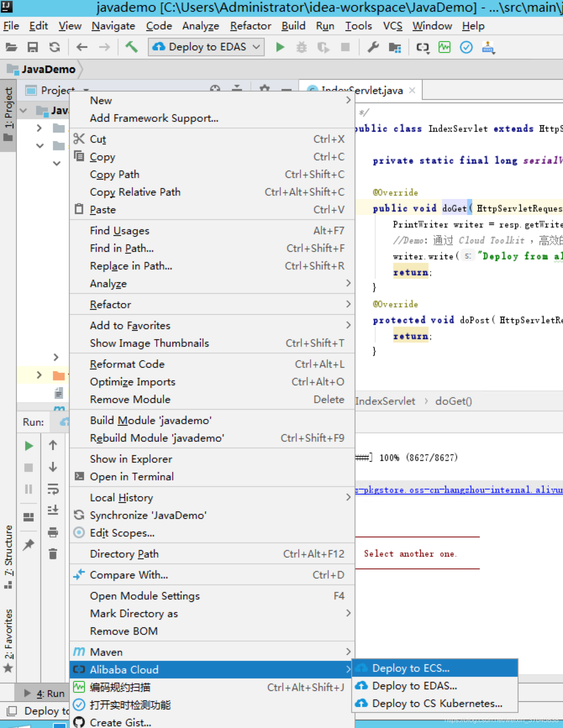Open the 4: Run bottom tool window tab
Screen dimensions: 563x728
point(44,693)
